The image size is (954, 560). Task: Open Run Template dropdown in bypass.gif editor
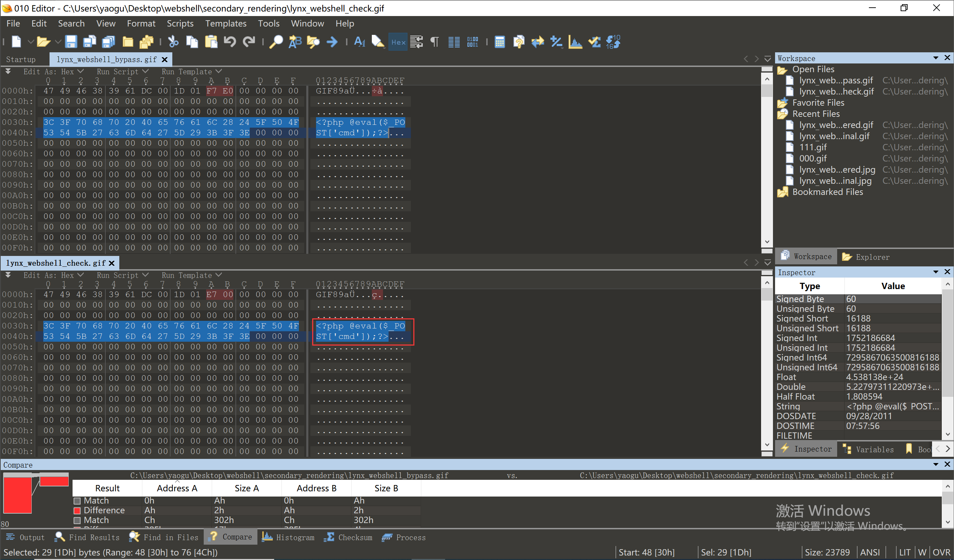[191, 71]
